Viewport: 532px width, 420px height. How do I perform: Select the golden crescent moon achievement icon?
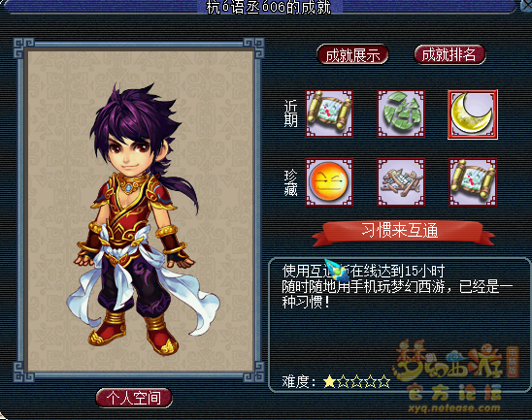tap(473, 114)
